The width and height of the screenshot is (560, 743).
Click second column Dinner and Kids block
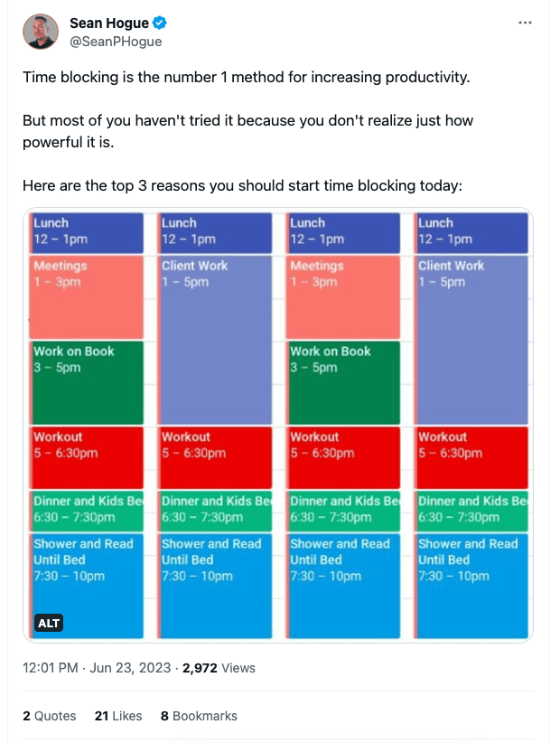click(x=215, y=511)
